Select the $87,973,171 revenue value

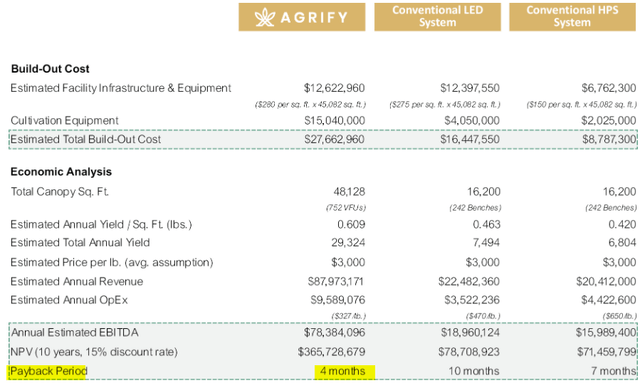tap(336, 282)
